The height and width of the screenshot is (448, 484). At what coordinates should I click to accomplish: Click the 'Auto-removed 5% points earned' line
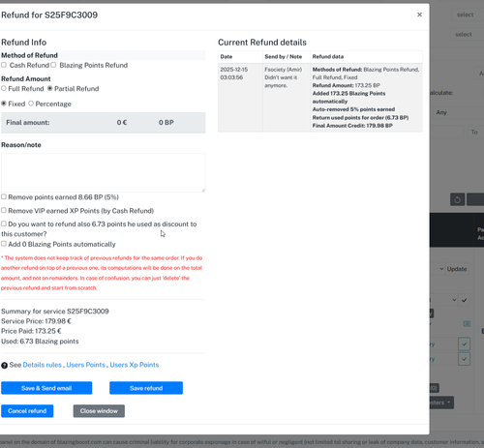click(353, 109)
